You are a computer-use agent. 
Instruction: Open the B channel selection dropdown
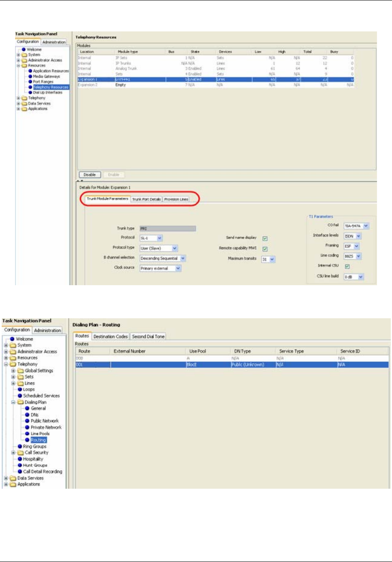coord(162,258)
